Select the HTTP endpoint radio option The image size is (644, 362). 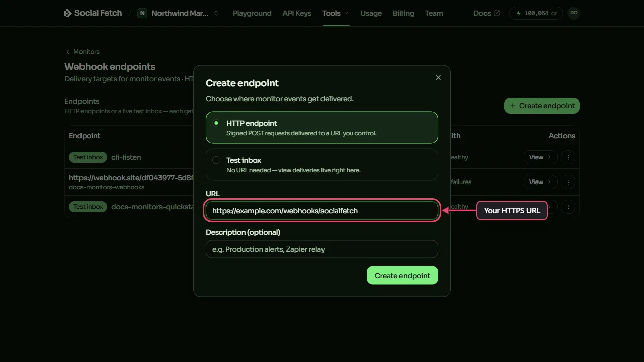coord(322,128)
